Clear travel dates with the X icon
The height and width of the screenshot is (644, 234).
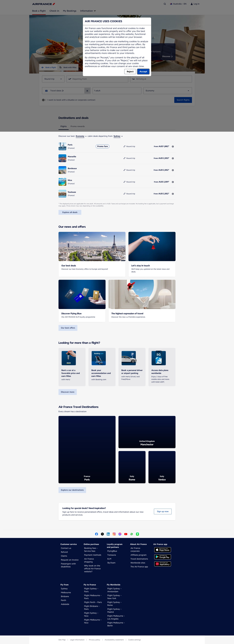[x=87, y=91]
